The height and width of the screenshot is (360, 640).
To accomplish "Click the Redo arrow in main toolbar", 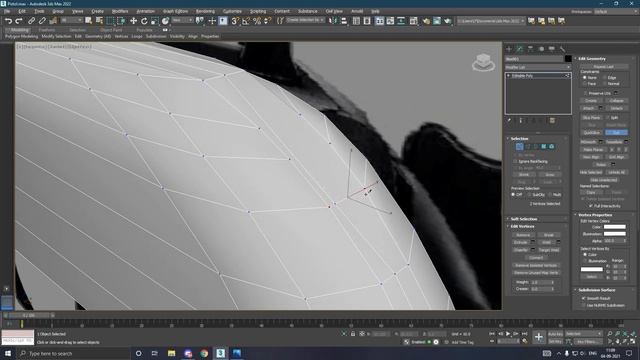I will [x=19, y=21].
